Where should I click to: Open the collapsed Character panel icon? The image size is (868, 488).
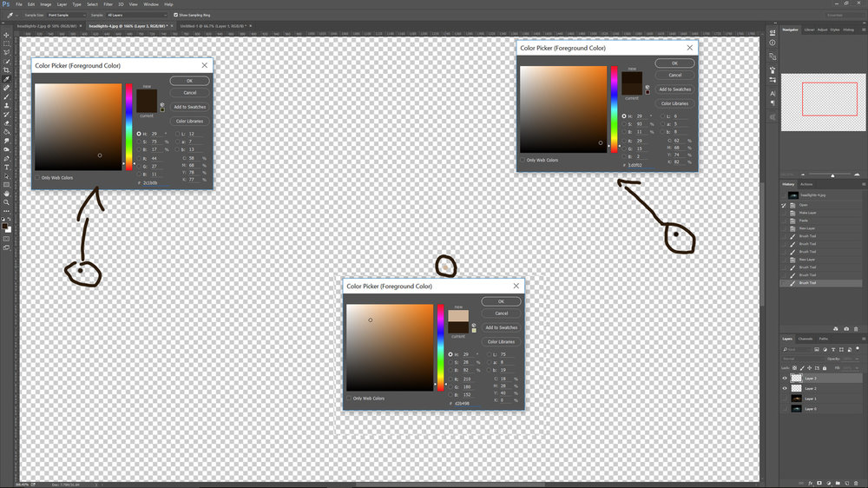(773, 93)
